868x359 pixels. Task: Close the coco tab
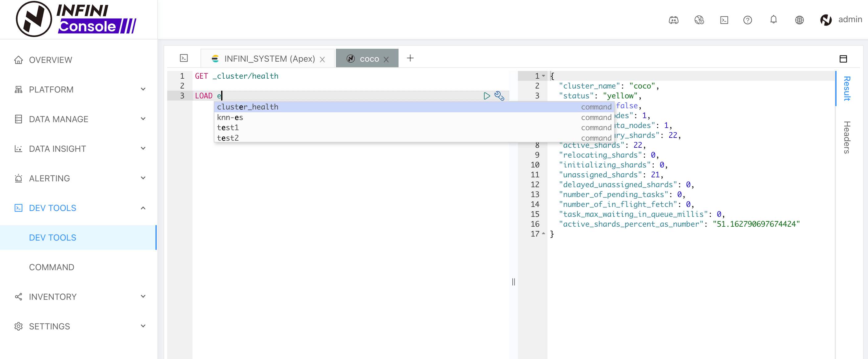click(386, 60)
